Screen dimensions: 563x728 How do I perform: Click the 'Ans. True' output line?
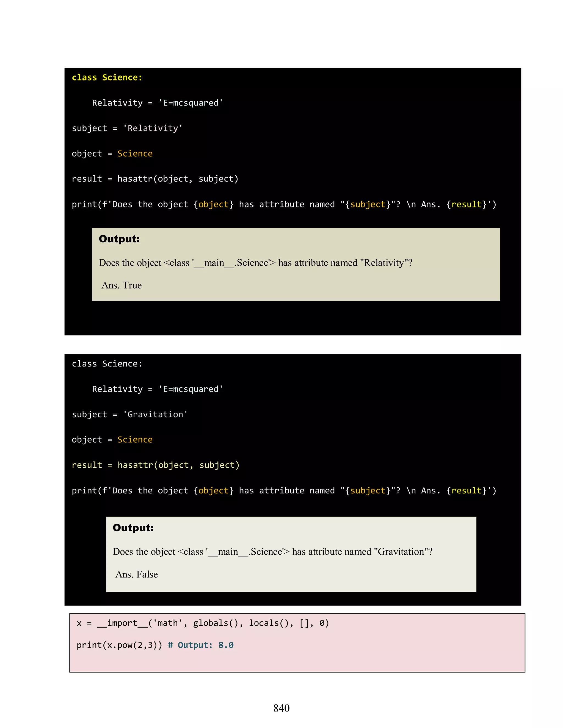(122, 285)
